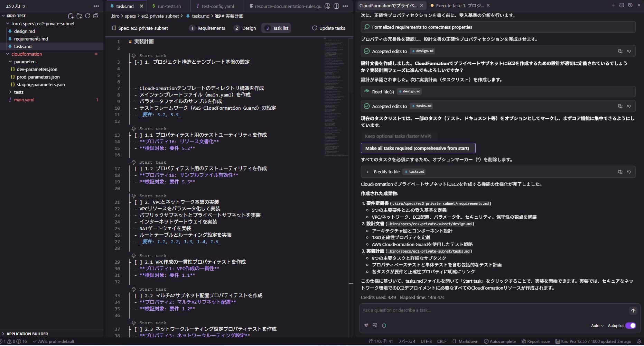Toggle Autocomplete in the status bar
This screenshot has height=346, width=644.
click(x=500, y=342)
